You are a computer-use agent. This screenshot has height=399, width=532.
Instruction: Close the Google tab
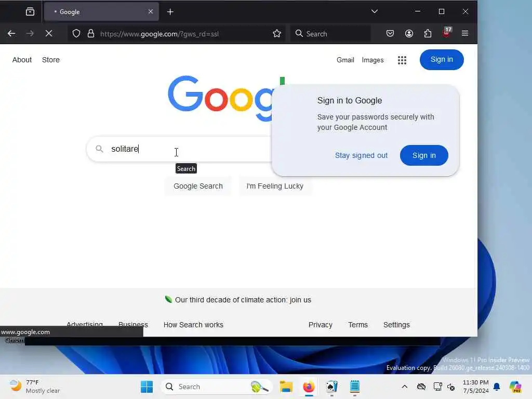[151, 11]
